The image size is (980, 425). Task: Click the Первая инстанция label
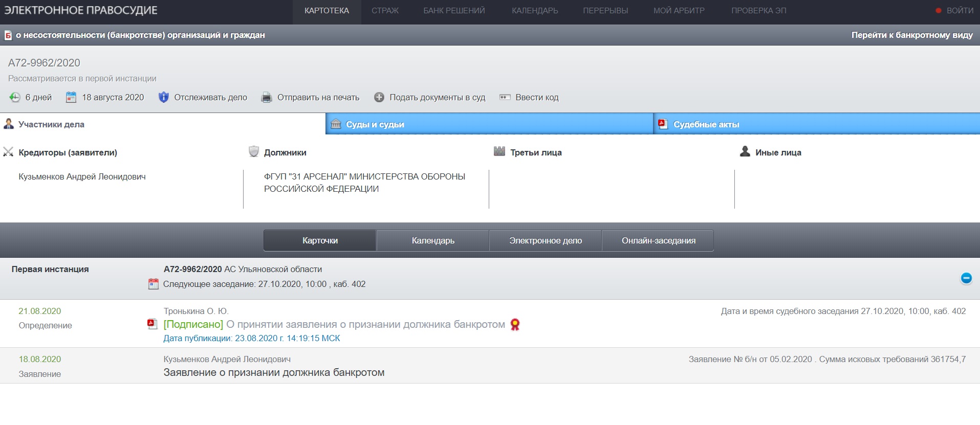pos(50,269)
